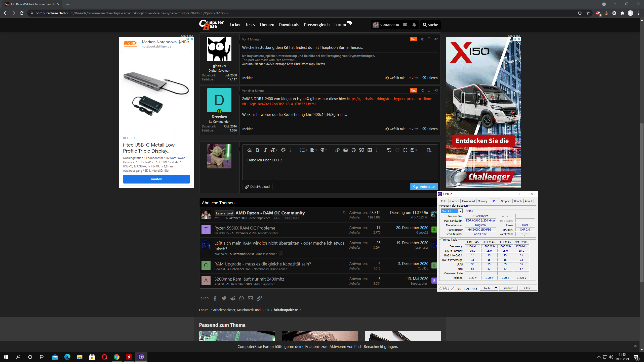Click the undo arrow in editor
Image resolution: width=644 pixels, height=362 pixels.
[x=389, y=150]
